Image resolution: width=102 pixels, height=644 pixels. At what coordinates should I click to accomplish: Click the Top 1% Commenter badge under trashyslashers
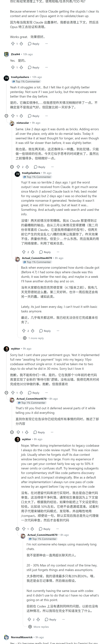26,81
